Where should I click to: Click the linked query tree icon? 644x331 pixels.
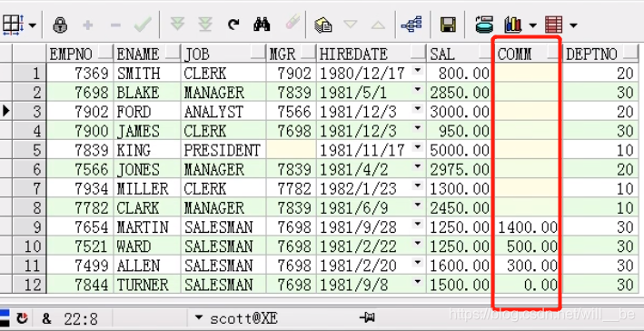(x=411, y=25)
